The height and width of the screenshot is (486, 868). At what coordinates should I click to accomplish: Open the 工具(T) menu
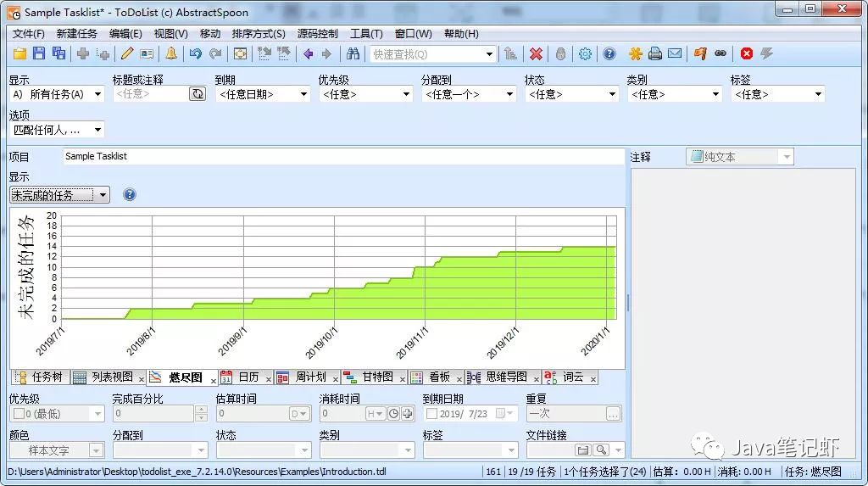366,34
